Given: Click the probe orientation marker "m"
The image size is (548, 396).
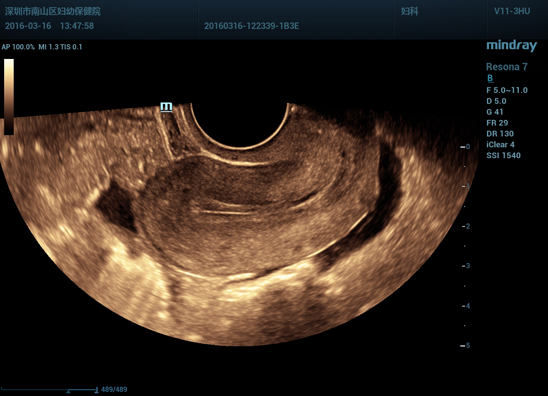Looking at the screenshot, I should (x=166, y=107).
